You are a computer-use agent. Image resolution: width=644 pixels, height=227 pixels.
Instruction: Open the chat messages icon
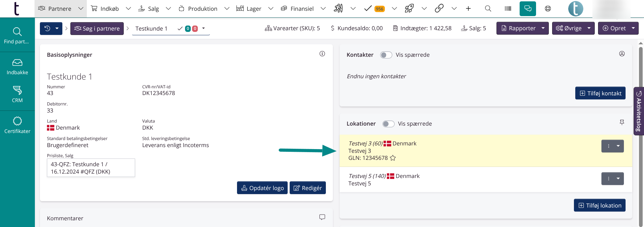528,9
